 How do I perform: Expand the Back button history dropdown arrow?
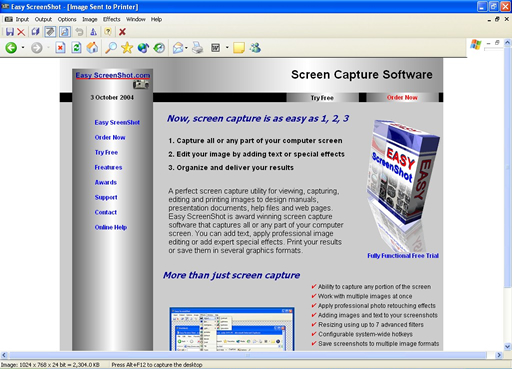coord(23,48)
